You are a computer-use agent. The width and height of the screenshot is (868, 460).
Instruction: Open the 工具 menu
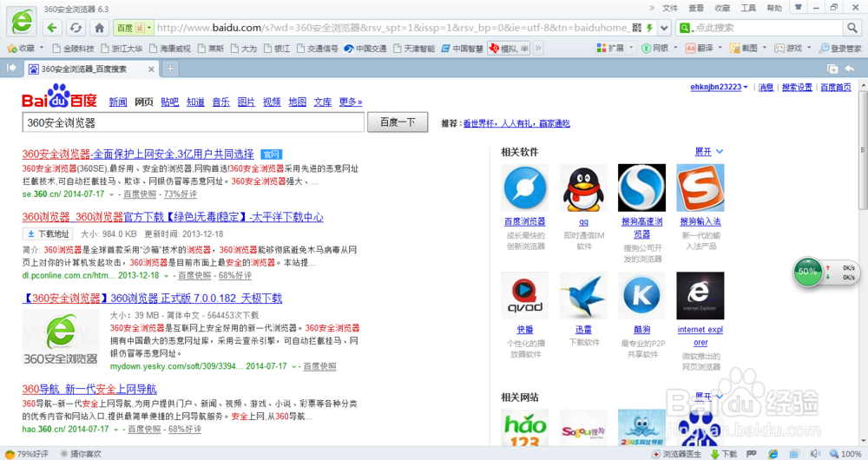pyautogui.click(x=748, y=8)
